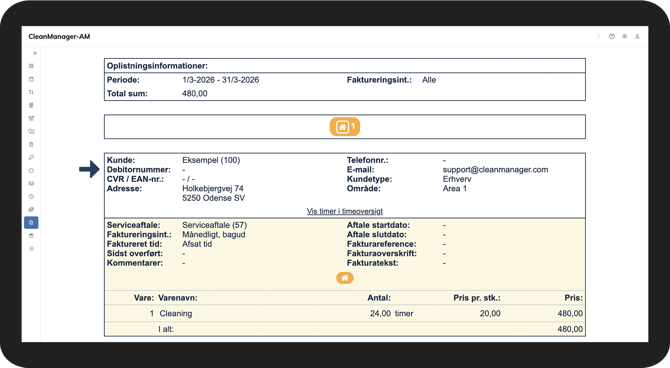Click the Faktureringsint. value Alle
Viewport: 670px width, 368px height.
click(x=429, y=80)
